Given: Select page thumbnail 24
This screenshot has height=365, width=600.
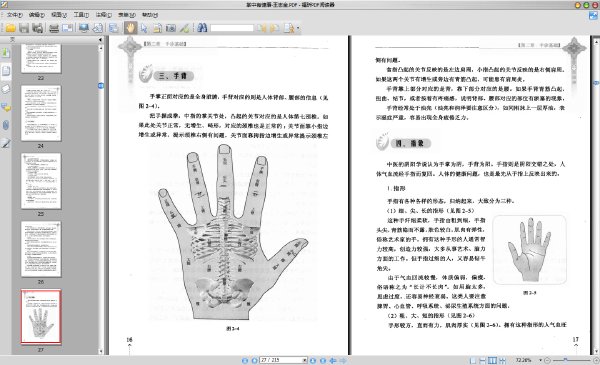Looking at the screenshot, I should (41, 113).
